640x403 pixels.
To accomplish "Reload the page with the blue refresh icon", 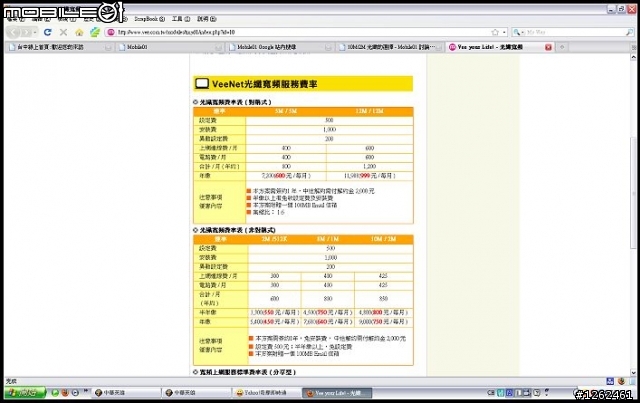I will 47,32.
